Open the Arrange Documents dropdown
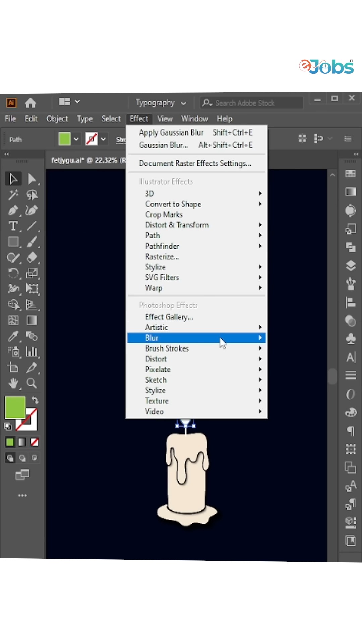362x644 pixels. (x=69, y=102)
